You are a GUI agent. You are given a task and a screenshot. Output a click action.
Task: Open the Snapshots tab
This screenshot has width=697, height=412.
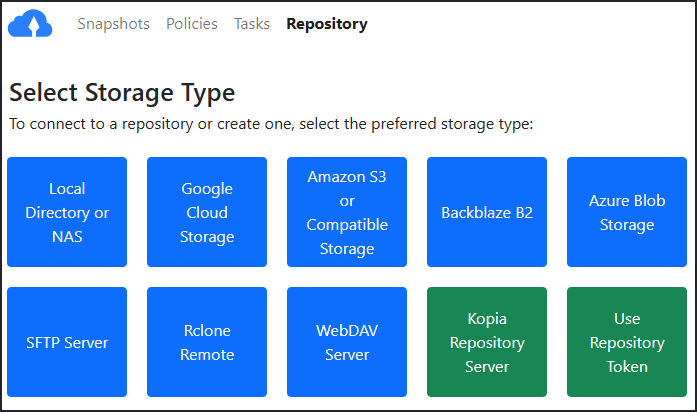pyautogui.click(x=113, y=24)
